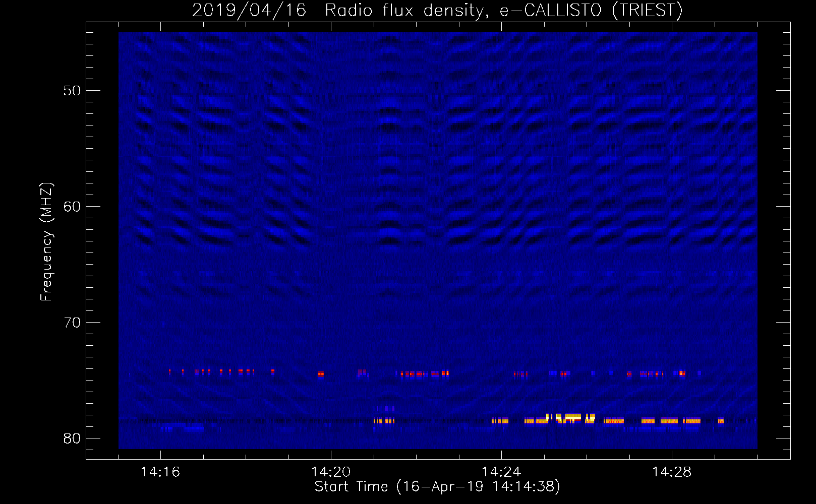The width and height of the screenshot is (816, 504).
Task: Click the time tick label '14:28'
Action: pyautogui.click(x=672, y=472)
